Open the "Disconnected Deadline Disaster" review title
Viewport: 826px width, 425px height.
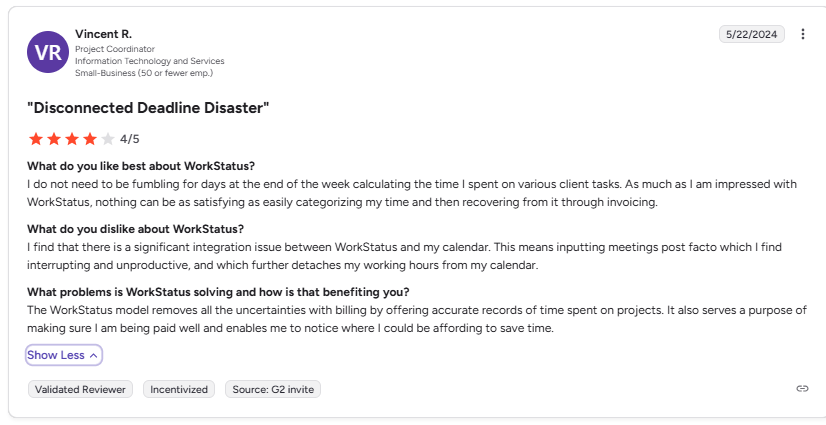coord(148,108)
